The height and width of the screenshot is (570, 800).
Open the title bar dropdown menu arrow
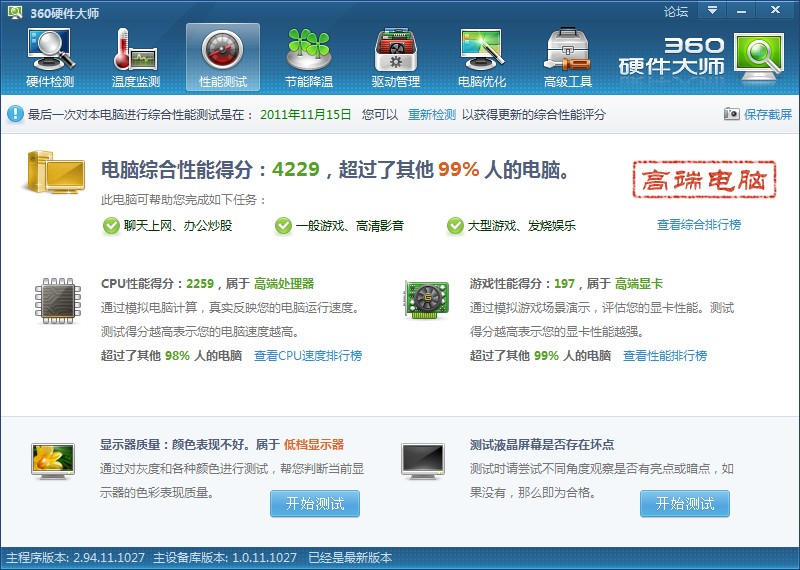click(712, 11)
